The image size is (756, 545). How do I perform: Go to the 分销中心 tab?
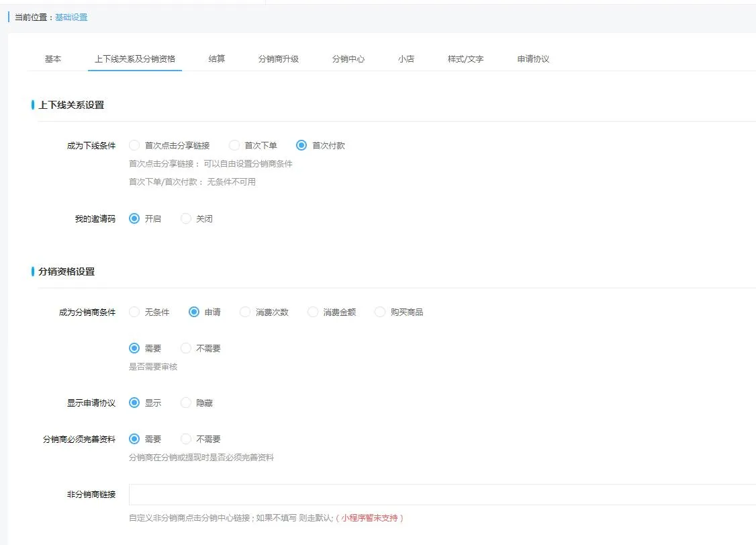coord(348,59)
